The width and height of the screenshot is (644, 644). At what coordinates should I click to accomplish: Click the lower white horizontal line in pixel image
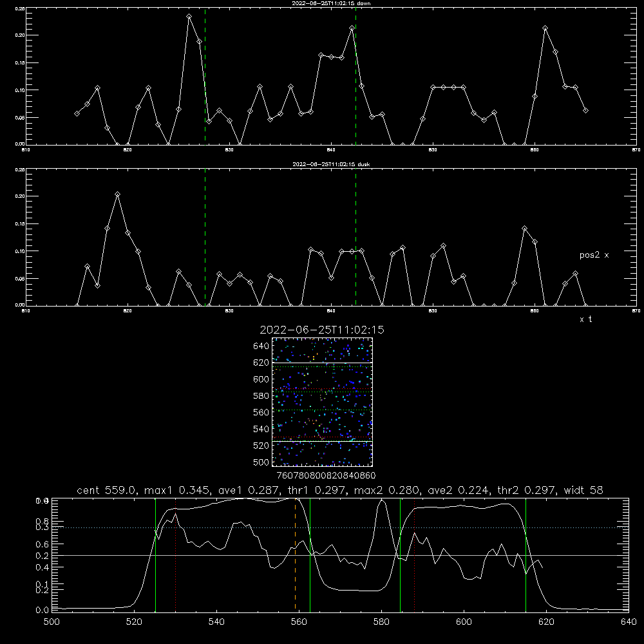coord(322,441)
